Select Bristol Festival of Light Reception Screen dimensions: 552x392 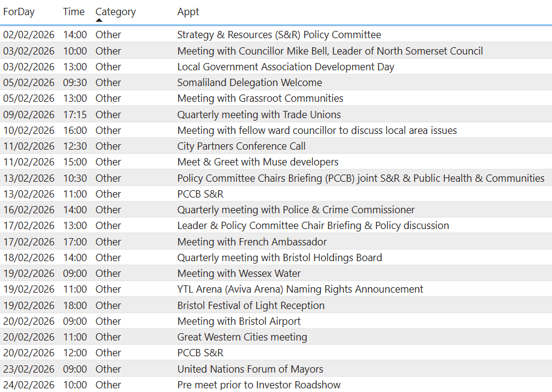click(x=251, y=305)
